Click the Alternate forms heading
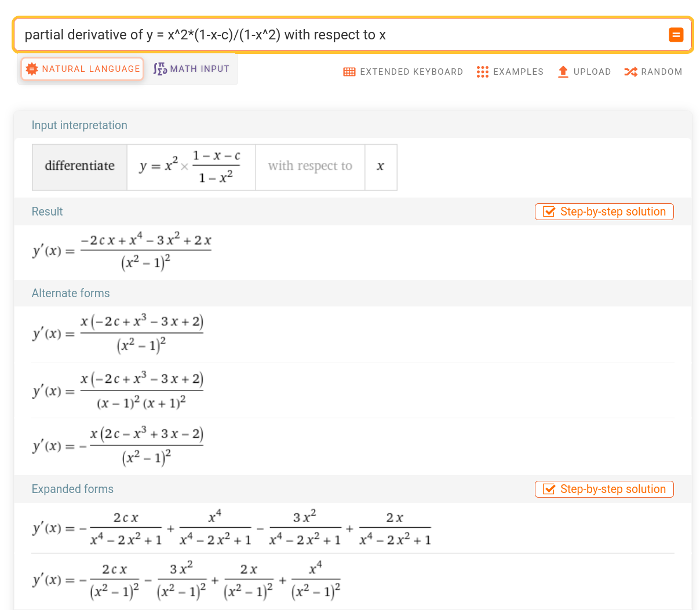Screen dimensions: 700x610 [71, 294]
